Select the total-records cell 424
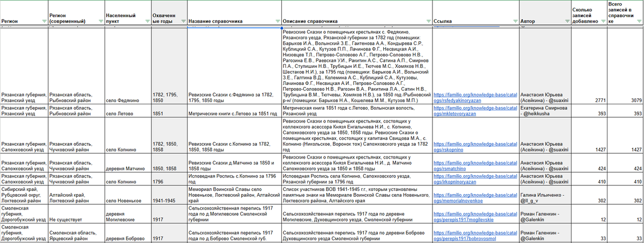 [625, 162]
